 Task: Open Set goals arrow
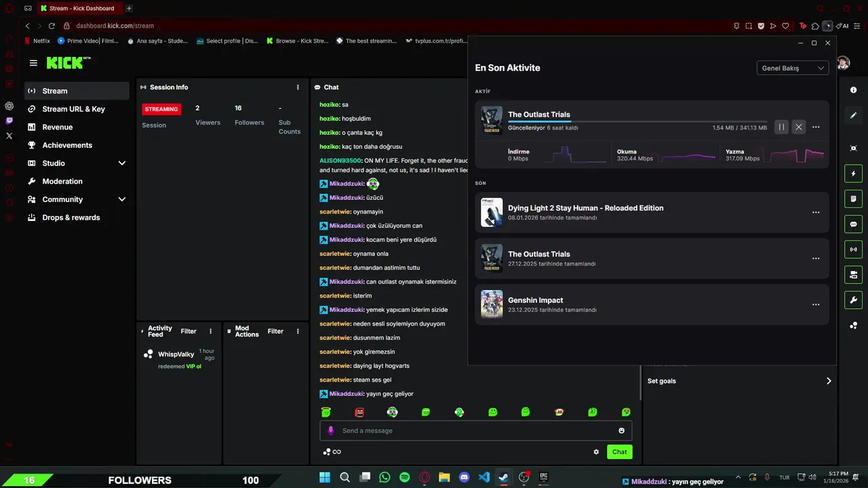tap(829, 381)
